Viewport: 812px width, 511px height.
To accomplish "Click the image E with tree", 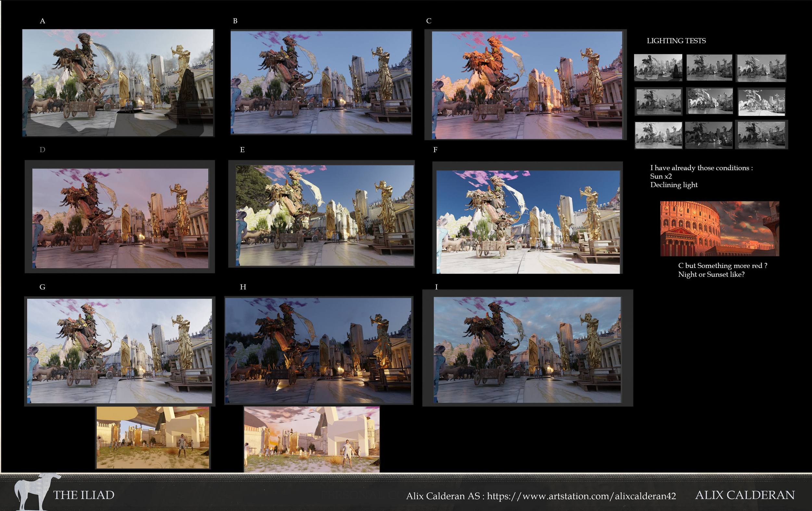I will (x=324, y=215).
